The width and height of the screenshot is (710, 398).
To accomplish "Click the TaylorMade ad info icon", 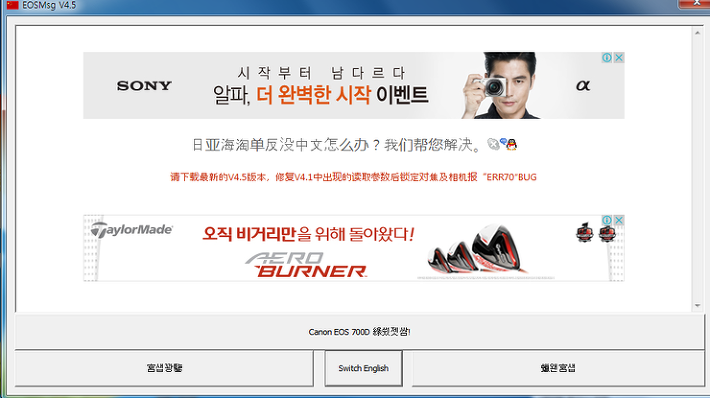I will 607,220.
